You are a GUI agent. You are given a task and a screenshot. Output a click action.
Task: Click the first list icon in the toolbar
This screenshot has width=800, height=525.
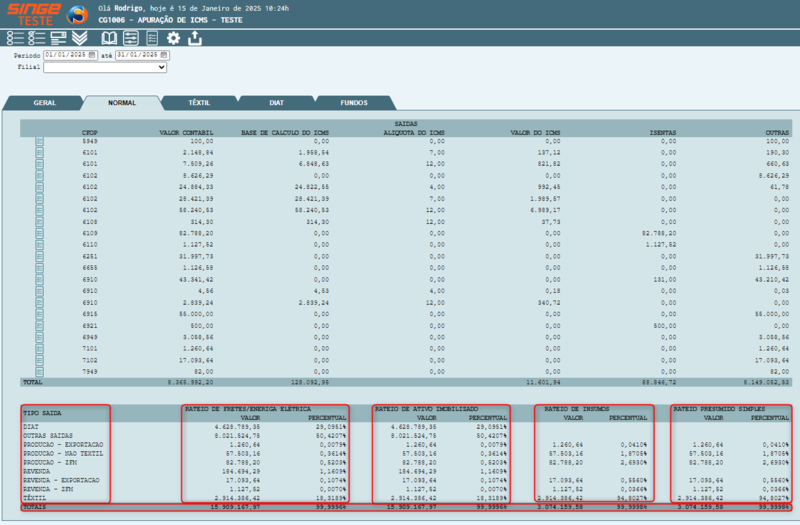point(15,38)
